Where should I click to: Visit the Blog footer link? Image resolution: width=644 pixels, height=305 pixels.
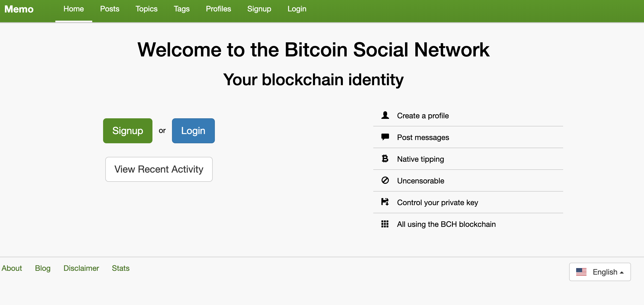point(43,268)
